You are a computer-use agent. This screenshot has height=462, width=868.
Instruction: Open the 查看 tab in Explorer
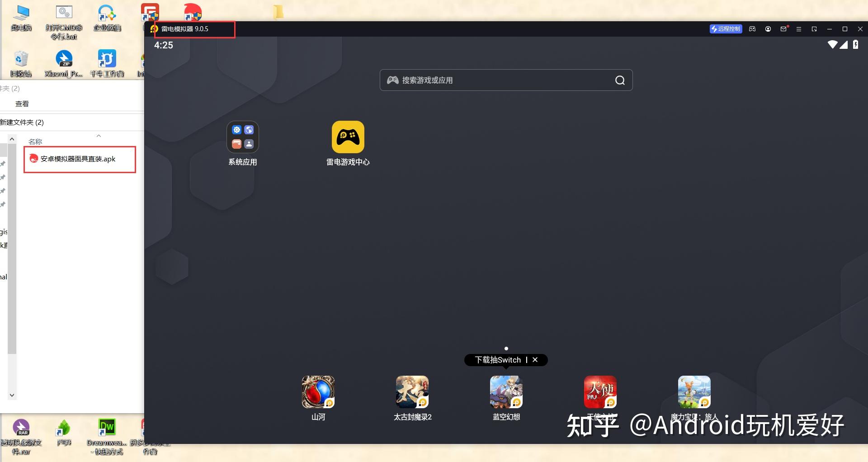(x=22, y=104)
